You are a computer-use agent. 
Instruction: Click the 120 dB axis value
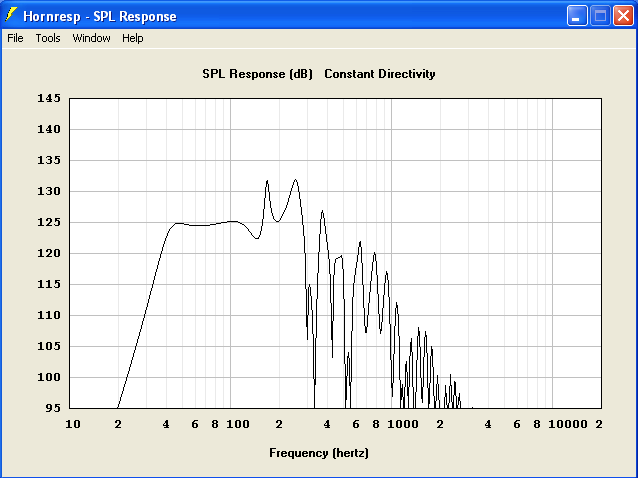pos(49,253)
